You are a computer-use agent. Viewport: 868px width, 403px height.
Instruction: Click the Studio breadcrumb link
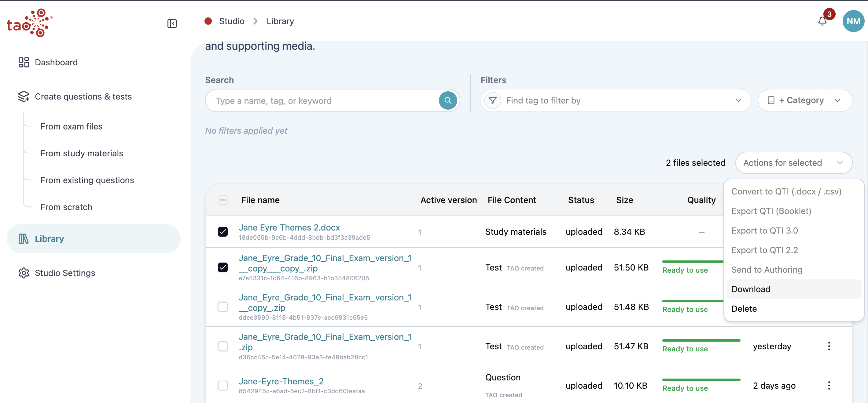232,21
